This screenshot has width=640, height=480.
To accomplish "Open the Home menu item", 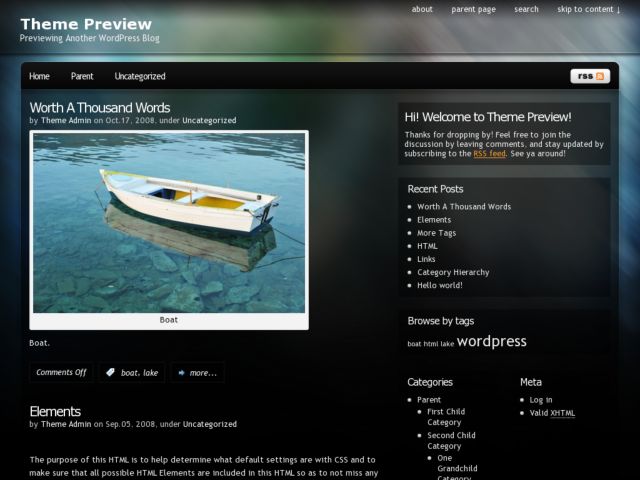I will pyautogui.click(x=39, y=76).
